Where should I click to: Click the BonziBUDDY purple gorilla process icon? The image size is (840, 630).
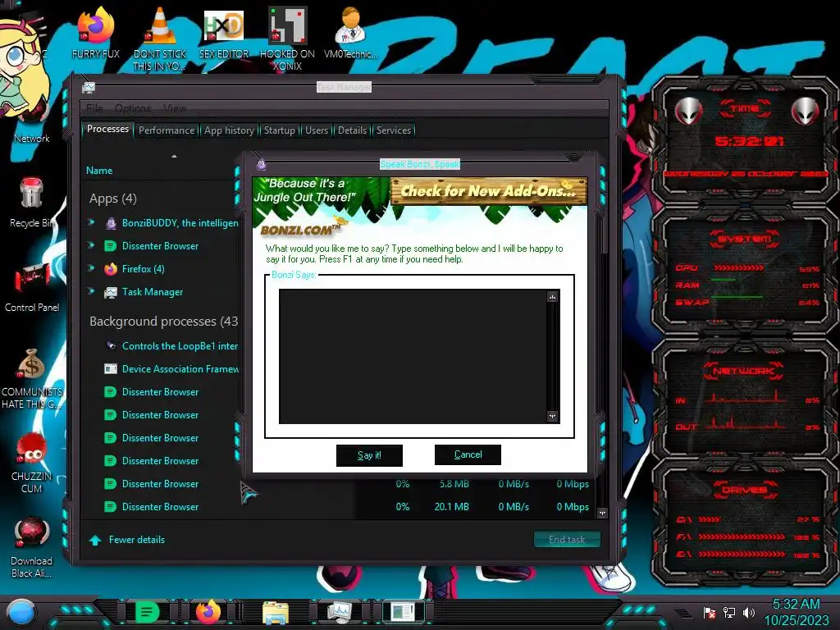(x=111, y=223)
